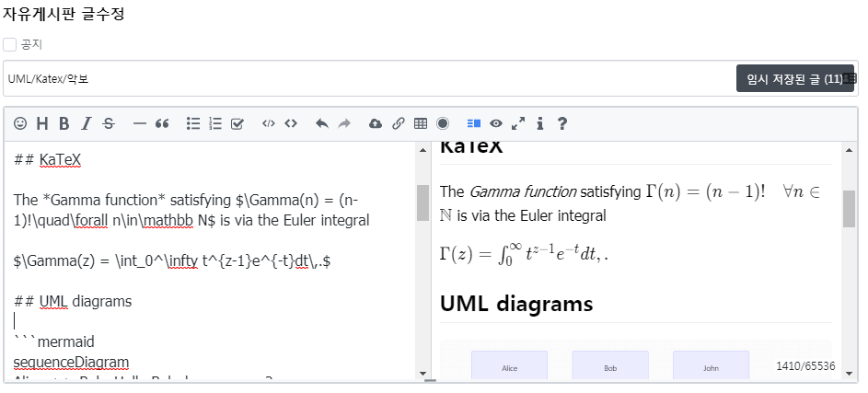Insert an unordered bullet list
Image resolution: width=868 pixels, height=393 pixels.
click(x=193, y=123)
